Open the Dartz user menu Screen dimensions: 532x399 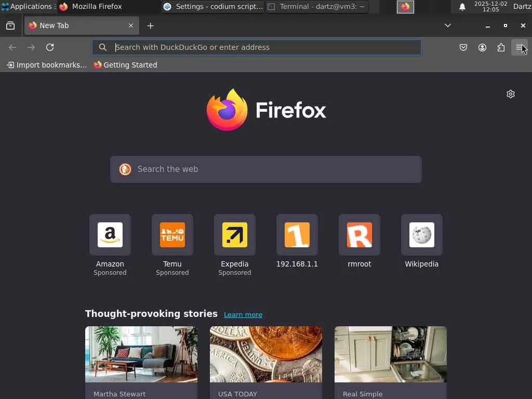tap(522, 6)
